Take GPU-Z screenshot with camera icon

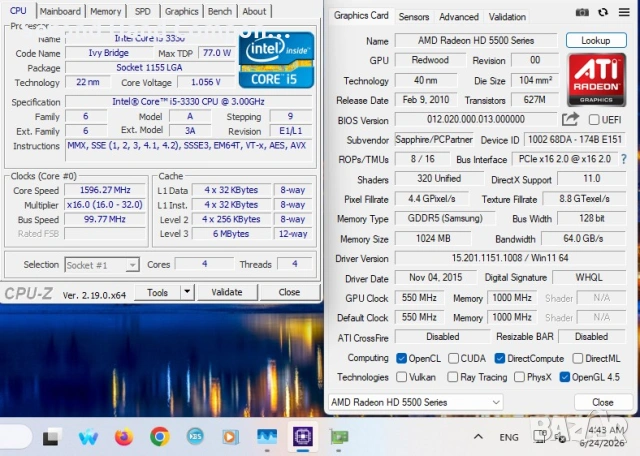(x=582, y=12)
